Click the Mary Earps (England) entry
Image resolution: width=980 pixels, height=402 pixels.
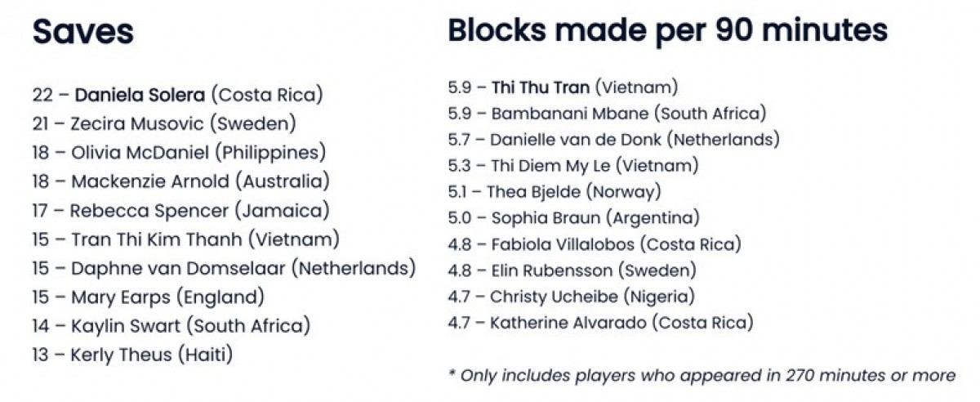(x=149, y=297)
